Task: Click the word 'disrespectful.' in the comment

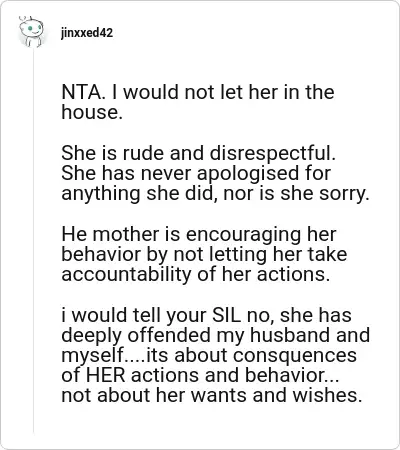Action: 272,154
